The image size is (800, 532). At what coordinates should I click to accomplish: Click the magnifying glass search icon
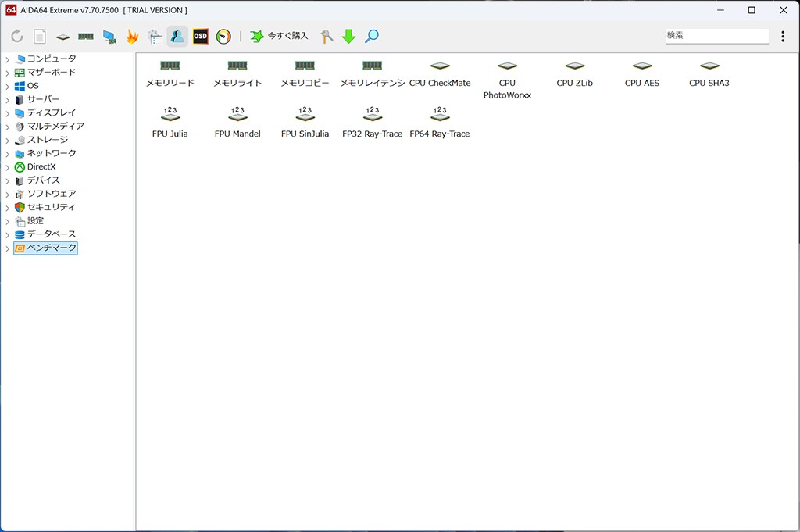(x=372, y=37)
